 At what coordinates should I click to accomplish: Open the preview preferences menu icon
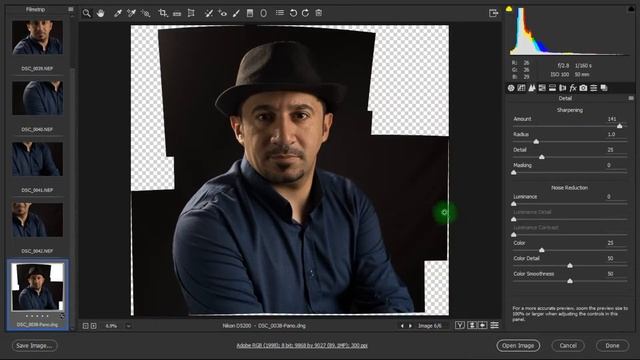pos(494,325)
